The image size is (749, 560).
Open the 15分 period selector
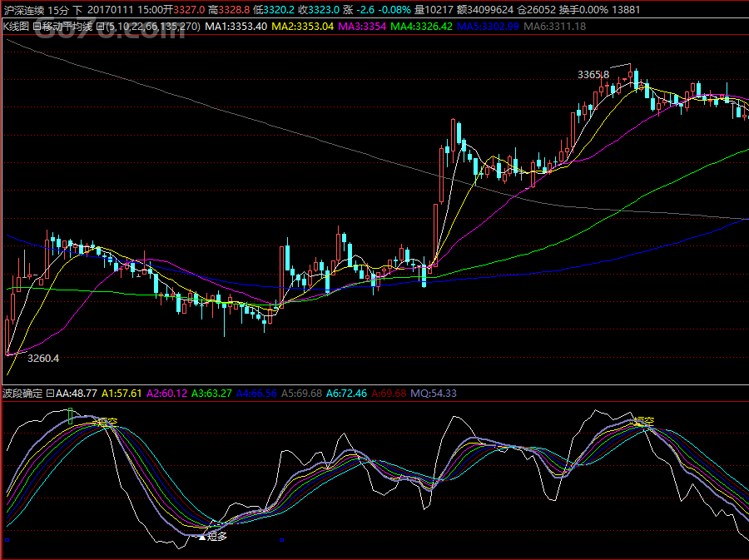[58, 10]
